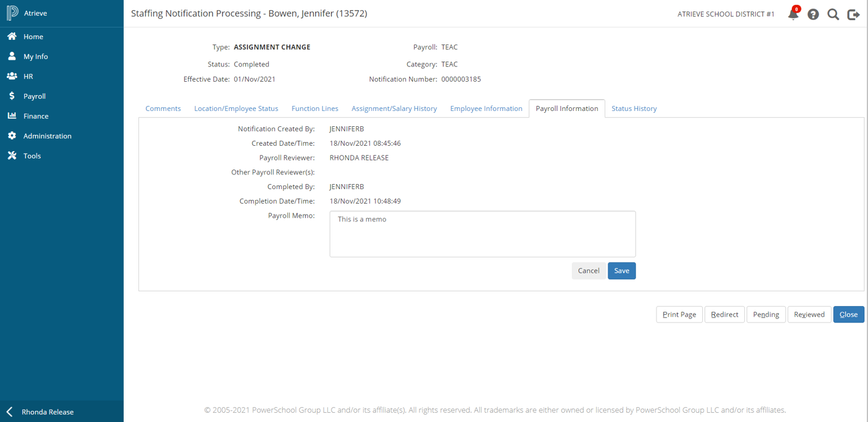Click the Home house icon in sidebar
This screenshot has width=868, height=422.
coord(12,37)
